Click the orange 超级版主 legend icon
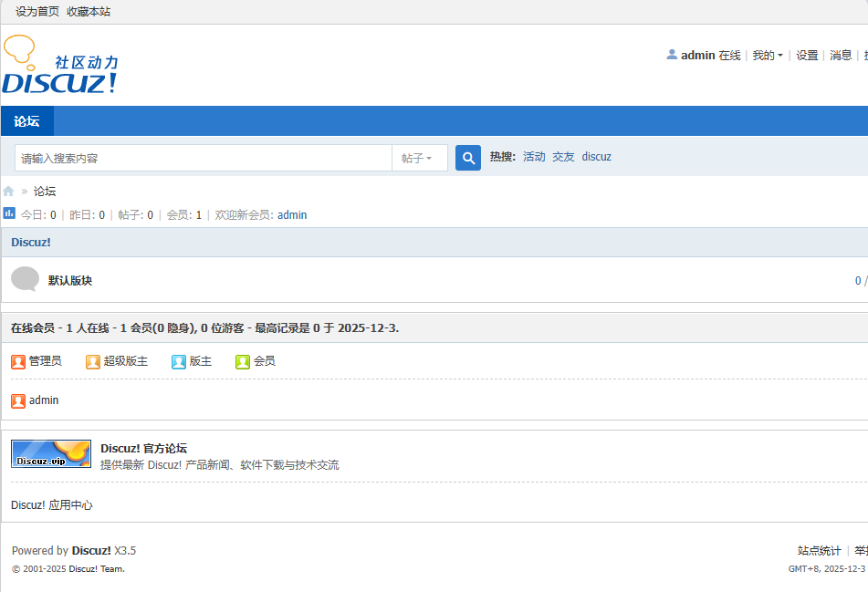The height and width of the screenshot is (592, 868). [93, 362]
